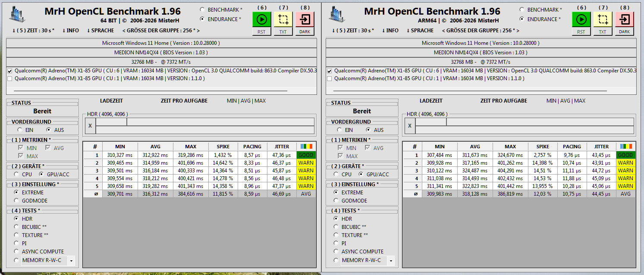Select EXTREME setting in 64 BIT window
Screen dimensions: 644x275
pos(16,192)
